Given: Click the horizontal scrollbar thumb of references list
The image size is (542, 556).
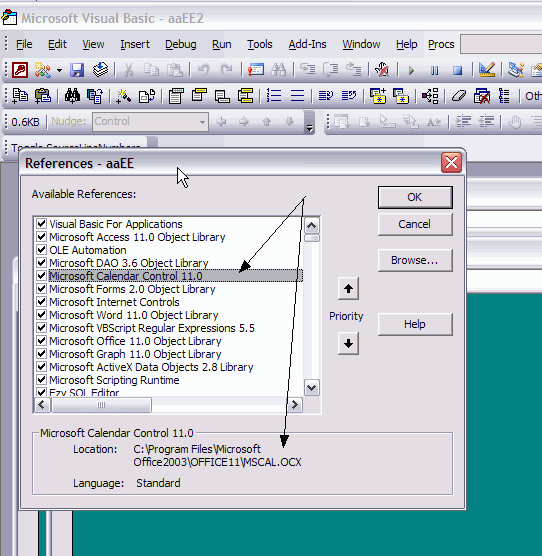Looking at the screenshot, I should click(x=101, y=405).
